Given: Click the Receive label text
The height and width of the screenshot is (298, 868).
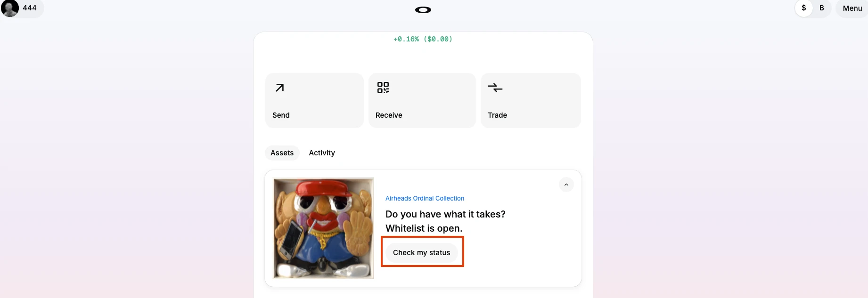Looking at the screenshot, I should [389, 115].
